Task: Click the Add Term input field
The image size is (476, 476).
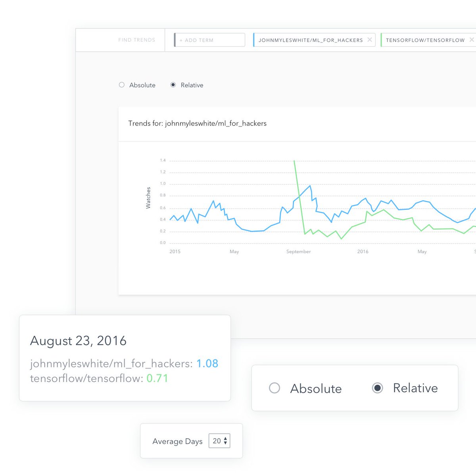Action: (209, 40)
